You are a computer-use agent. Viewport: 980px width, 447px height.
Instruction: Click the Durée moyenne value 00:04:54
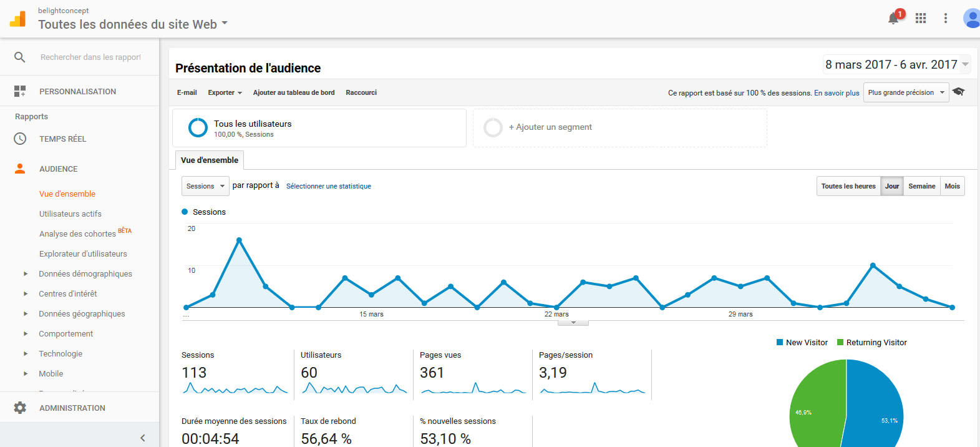[x=210, y=439]
